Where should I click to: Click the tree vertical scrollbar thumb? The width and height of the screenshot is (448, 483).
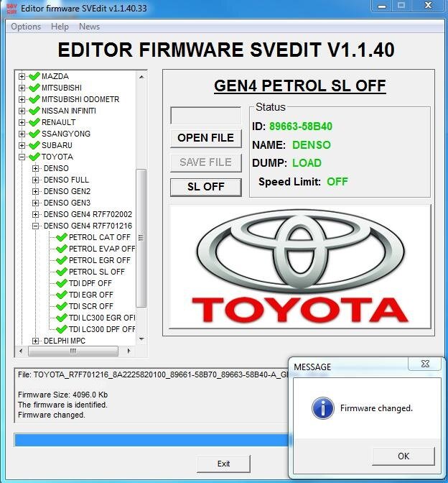(141, 238)
